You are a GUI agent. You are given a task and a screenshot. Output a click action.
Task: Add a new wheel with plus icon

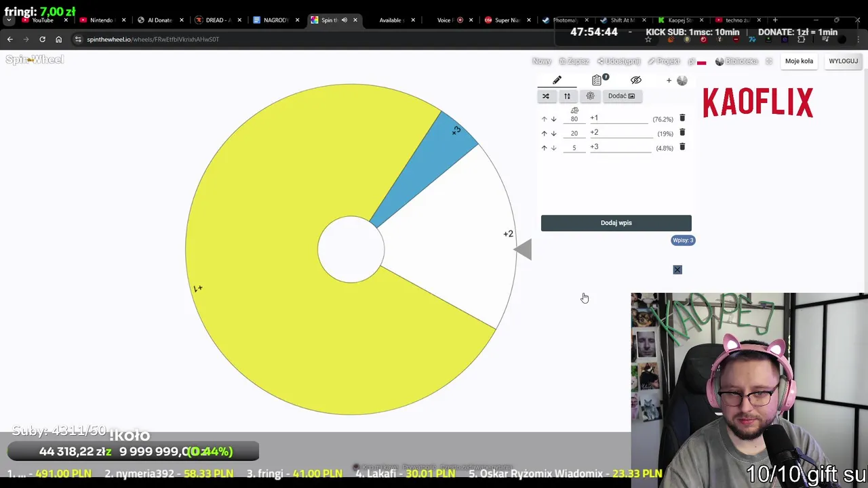669,81
